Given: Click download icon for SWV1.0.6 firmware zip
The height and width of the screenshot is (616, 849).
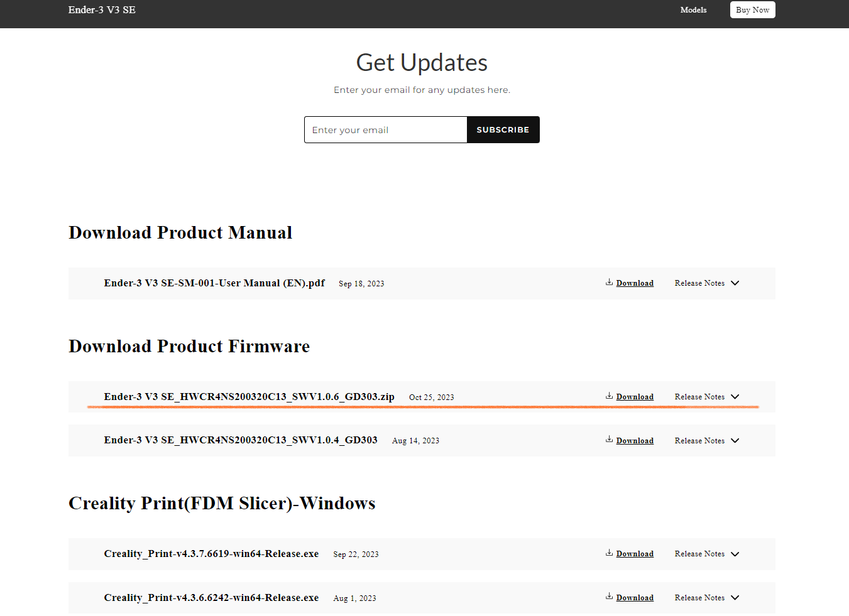Looking at the screenshot, I should 609,396.
